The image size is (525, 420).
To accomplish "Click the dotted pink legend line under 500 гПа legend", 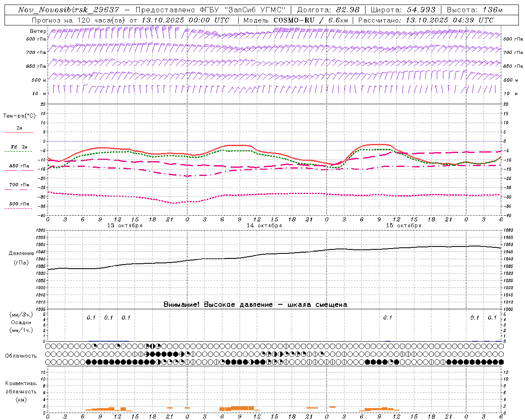I will click(18, 208).
